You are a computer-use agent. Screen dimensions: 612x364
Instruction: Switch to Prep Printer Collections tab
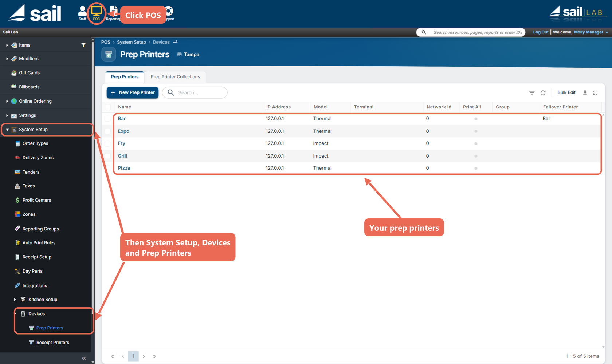(175, 77)
